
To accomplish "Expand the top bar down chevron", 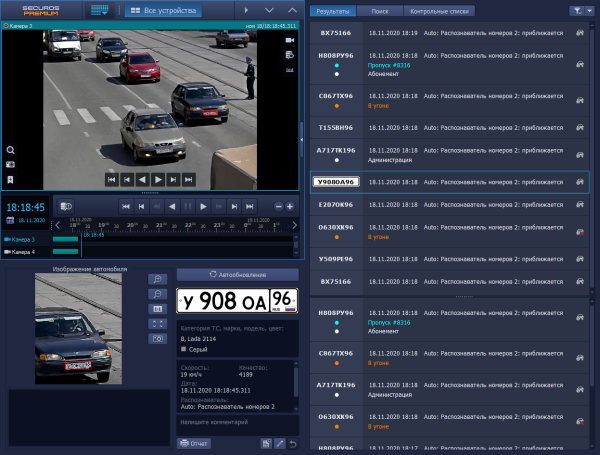I will coord(269,10).
